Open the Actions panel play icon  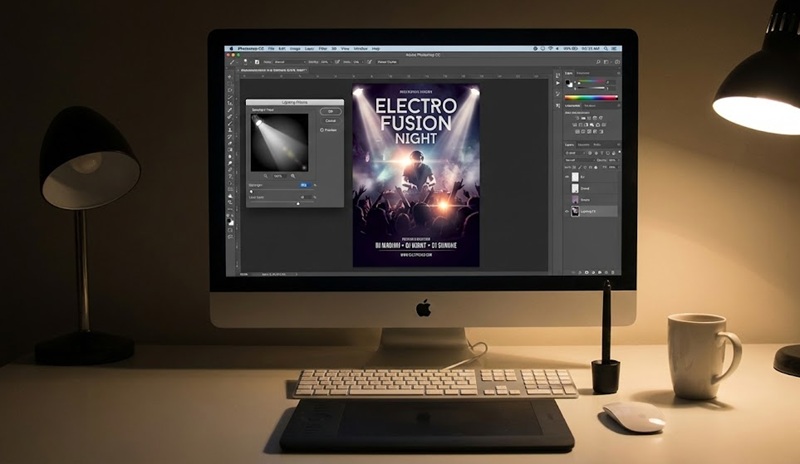tap(558, 83)
